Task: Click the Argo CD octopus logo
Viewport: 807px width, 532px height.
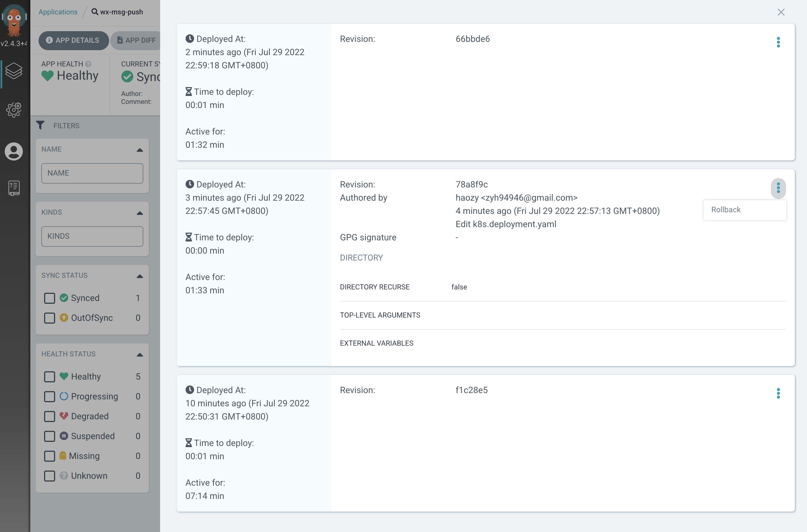Action: [x=14, y=20]
